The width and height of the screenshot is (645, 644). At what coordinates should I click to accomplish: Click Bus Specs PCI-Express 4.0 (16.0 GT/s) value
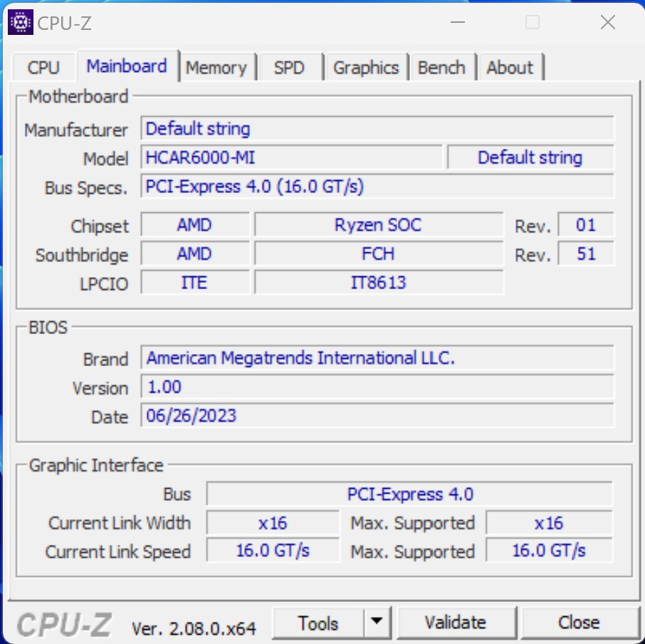click(x=377, y=186)
